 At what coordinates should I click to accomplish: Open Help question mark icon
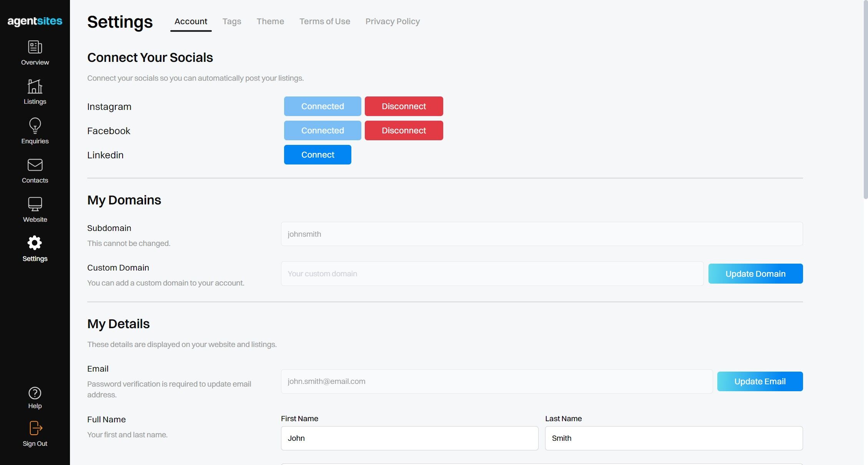(x=35, y=393)
